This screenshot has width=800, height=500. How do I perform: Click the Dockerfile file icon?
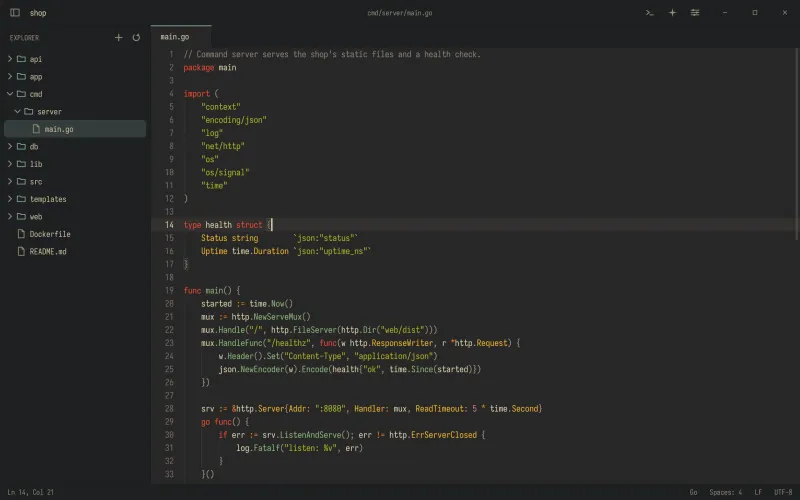tap(21, 234)
